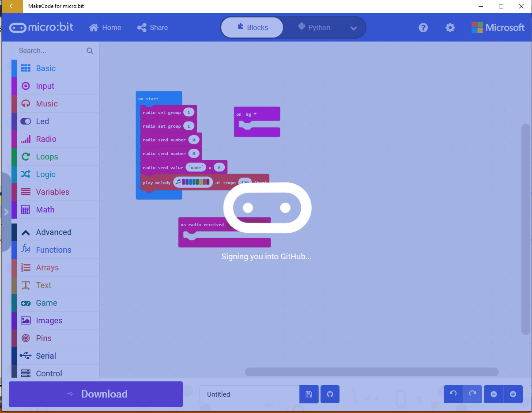532x413 pixels.
Task: Collapse the toolbox with the side arrow
Action: [x=6, y=212]
